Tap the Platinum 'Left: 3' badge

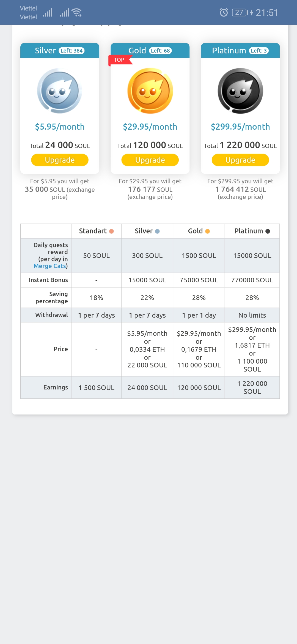259,51
